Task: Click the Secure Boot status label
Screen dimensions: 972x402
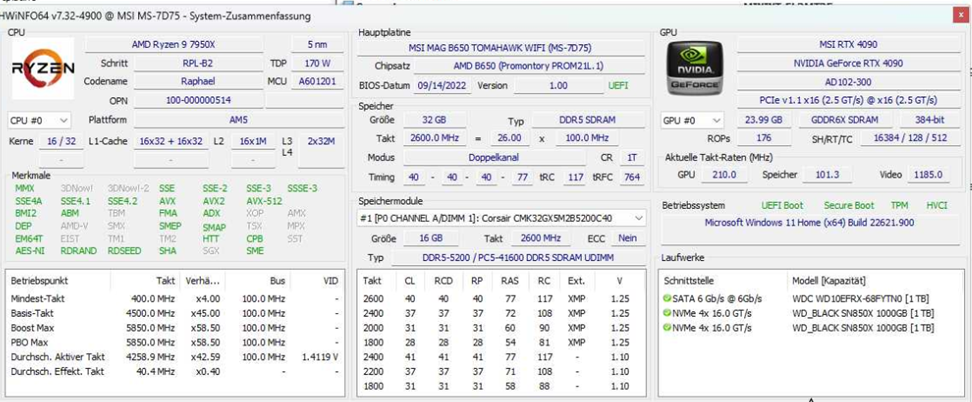Action: (x=849, y=205)
